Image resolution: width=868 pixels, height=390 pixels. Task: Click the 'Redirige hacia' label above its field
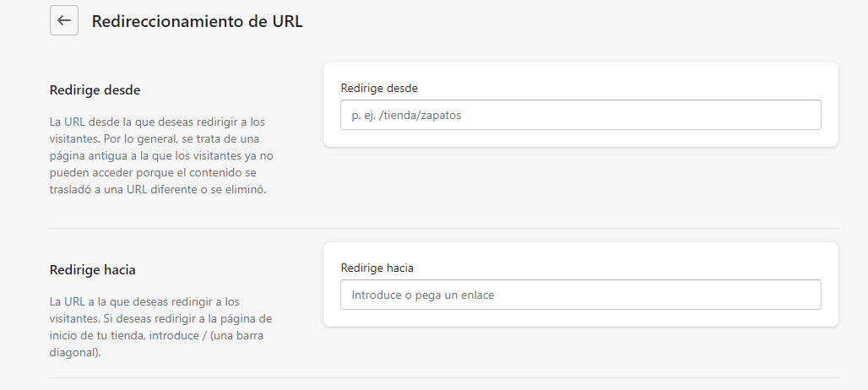(377, 268)
